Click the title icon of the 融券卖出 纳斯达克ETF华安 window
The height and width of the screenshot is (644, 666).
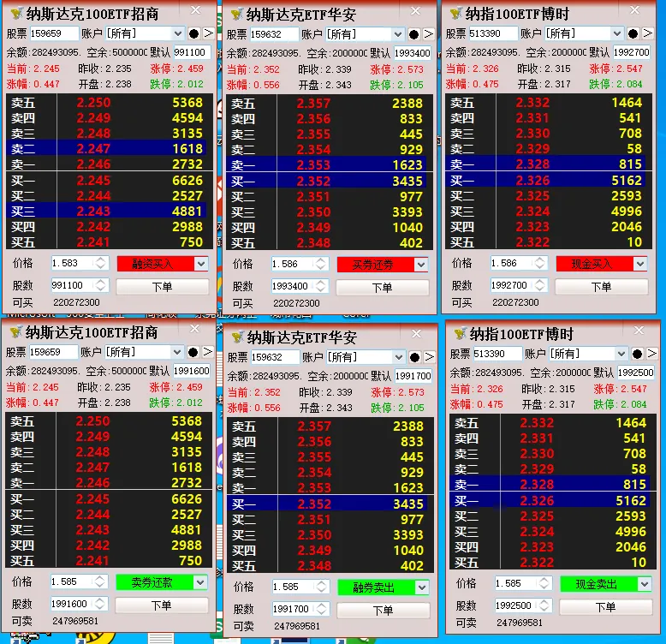(x=237, y=337)
